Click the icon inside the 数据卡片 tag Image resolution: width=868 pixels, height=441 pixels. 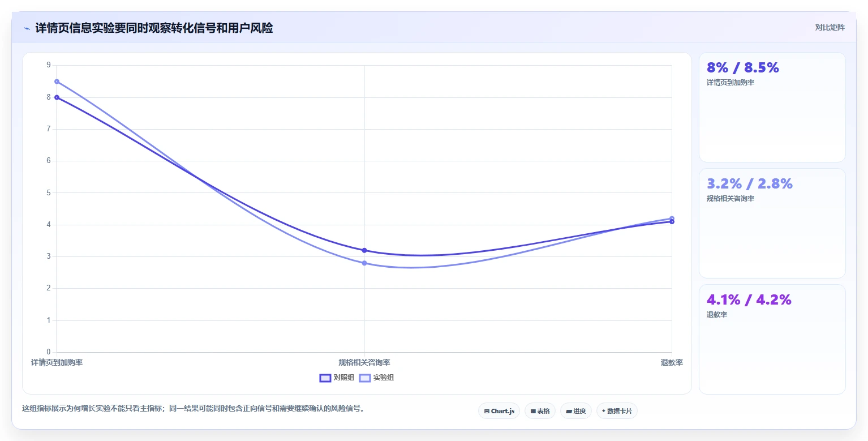(604, 411)
